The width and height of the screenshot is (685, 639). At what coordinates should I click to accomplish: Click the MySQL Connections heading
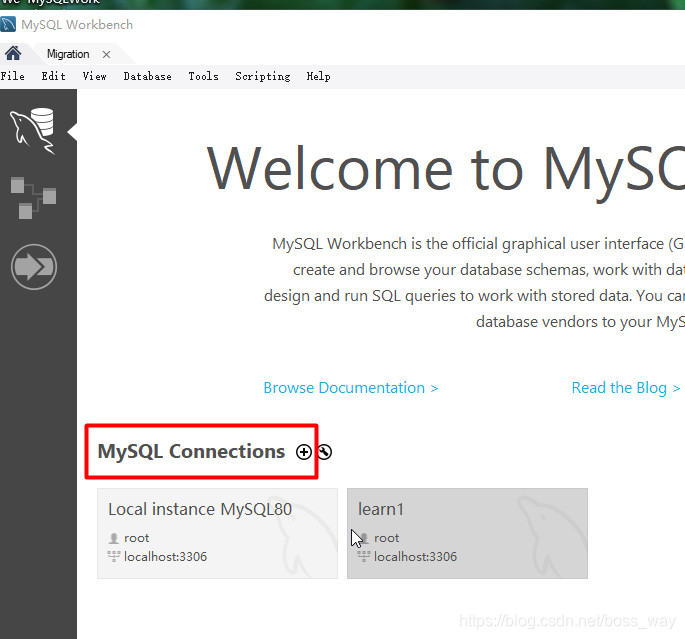(x=191, y=452)
